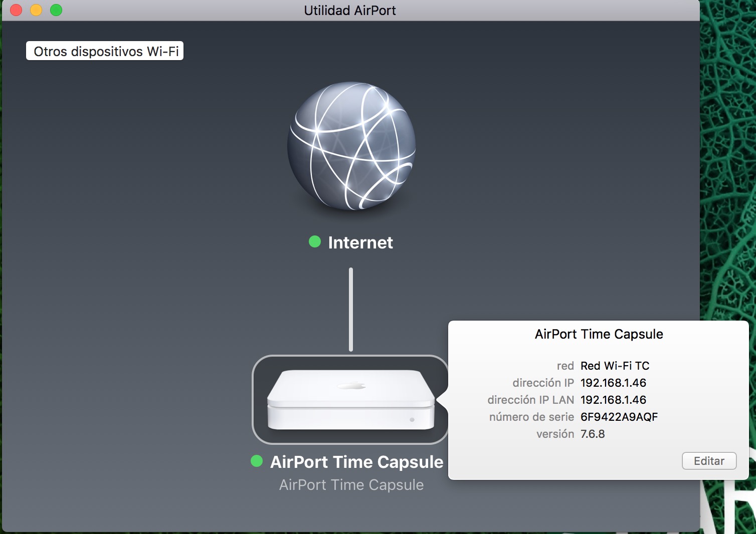Click the versión value 7.6.8
The width and height of the screenshot is (756, 534).
[593, 434]
